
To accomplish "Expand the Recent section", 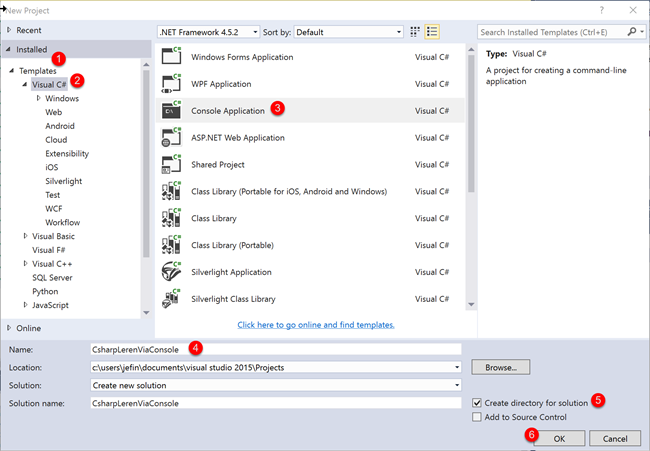I will 9,30.
